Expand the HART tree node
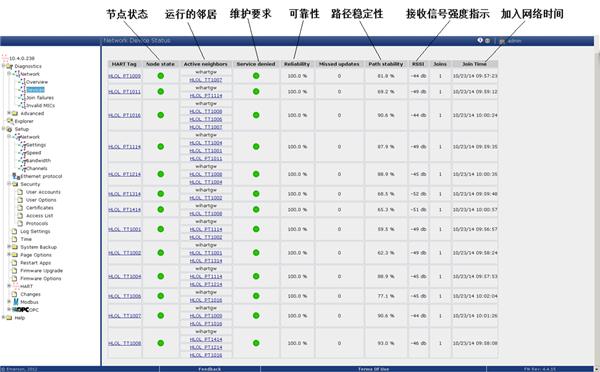Screen dimensions: 600x372 tap(9, 286)
